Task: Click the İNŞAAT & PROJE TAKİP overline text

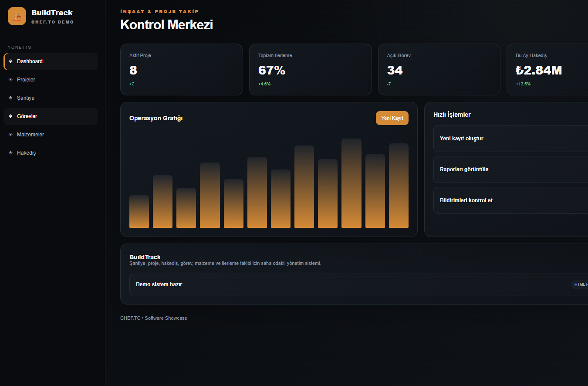Action: (x=159, y=12)
